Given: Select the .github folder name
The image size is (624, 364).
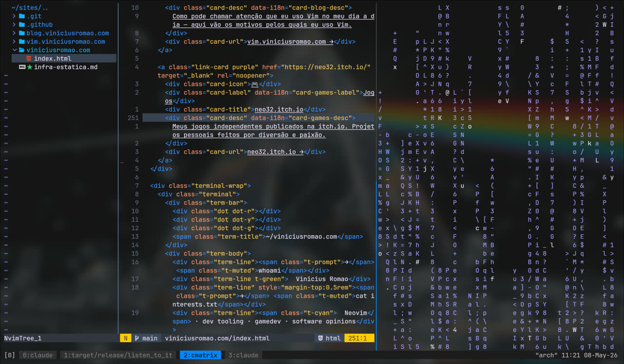Looking at the screenshot, I should click(39, 24).
